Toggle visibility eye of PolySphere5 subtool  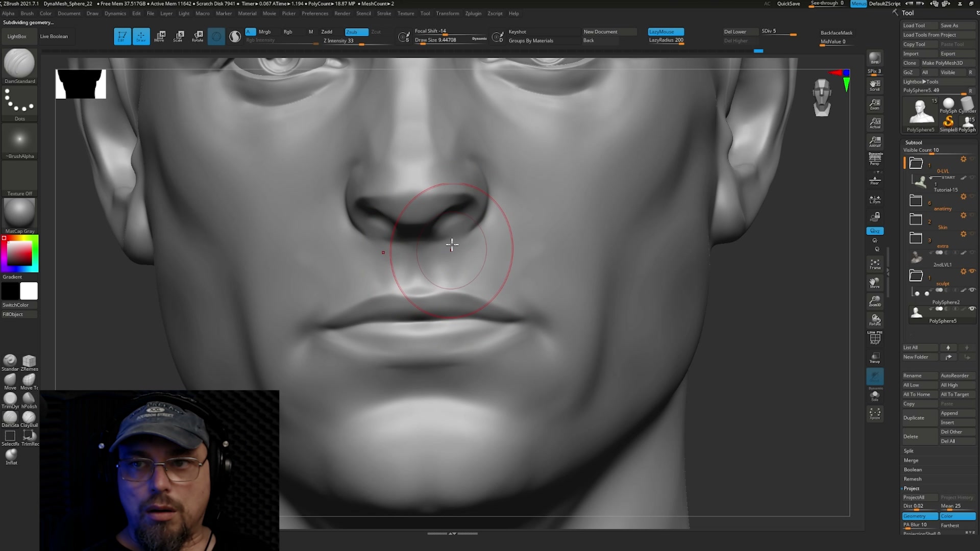[x=972, y=309]
